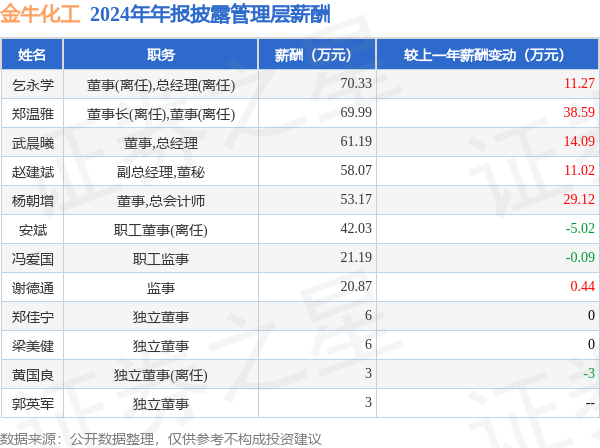Select the 姓名 column header
600x448 pixels.
[x=32, y=55]
